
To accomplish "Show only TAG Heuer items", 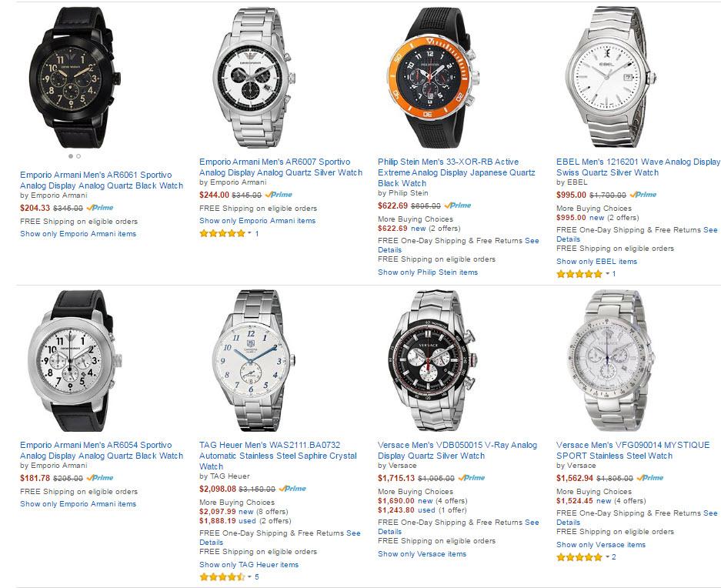I will tap(249, 565).
